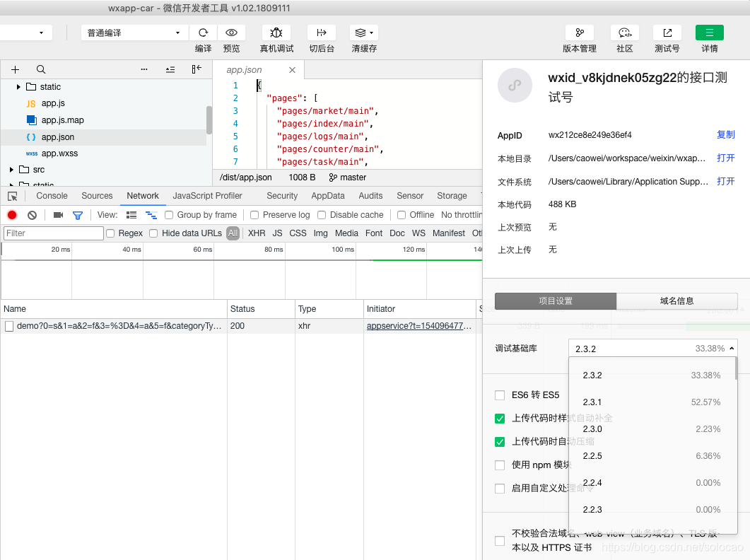Click the compile refresh icon

point(204,33)
